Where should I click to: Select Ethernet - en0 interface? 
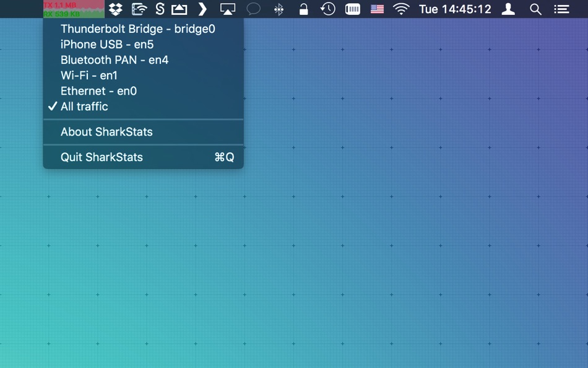coord(143,91)
